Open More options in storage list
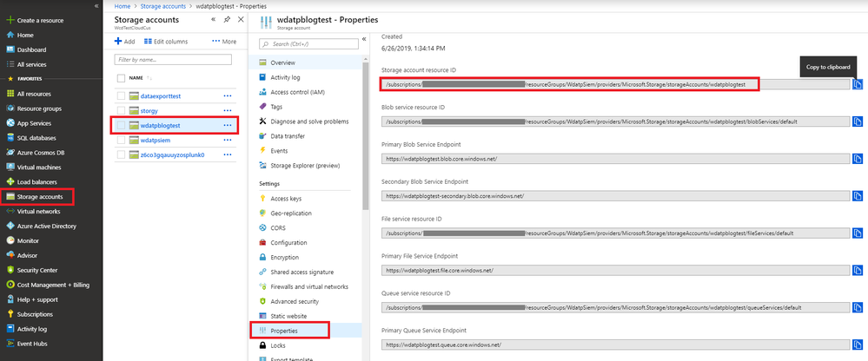Viewport: 868px width, 361px height. (x=224, y=42)
